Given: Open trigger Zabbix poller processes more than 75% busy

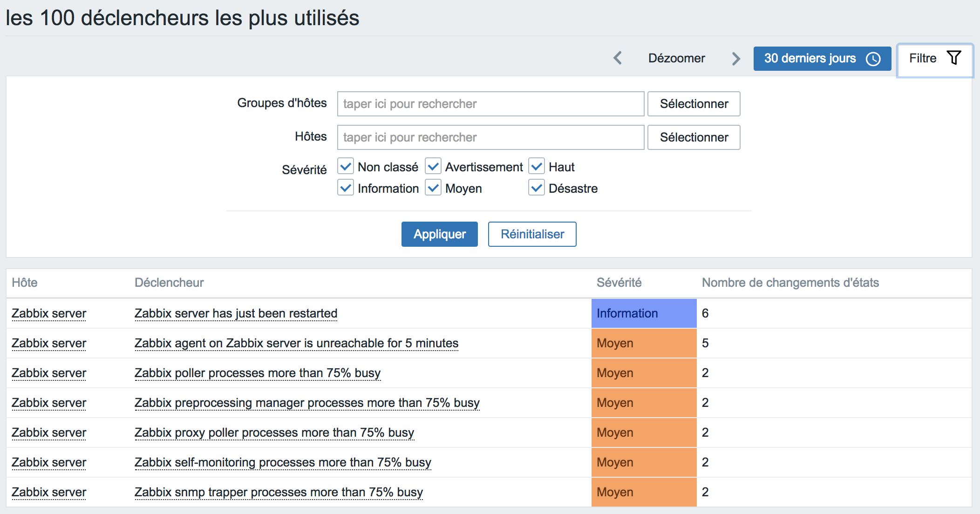Looking at the screenshot, I should [258, 373].
